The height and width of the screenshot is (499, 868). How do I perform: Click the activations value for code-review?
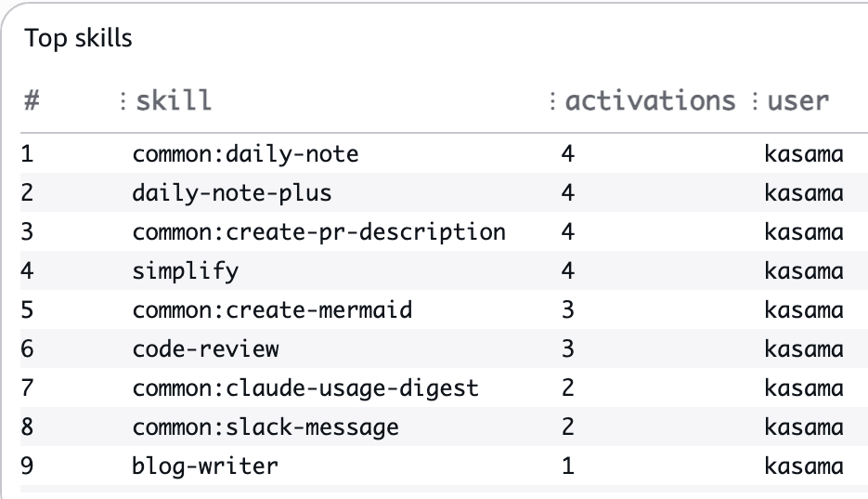pyautogui.click(x=568, y=348)
